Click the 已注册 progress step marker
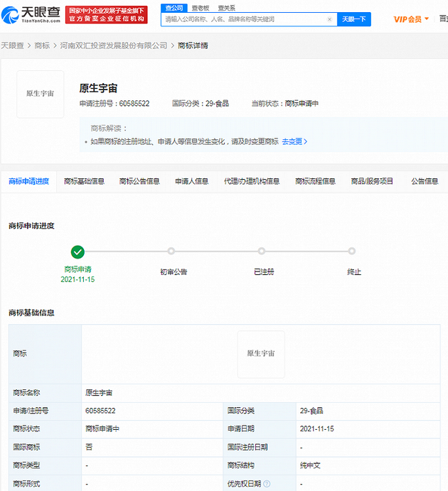The width and height of the screenshot is (448, 491). (x=262, y=251)
